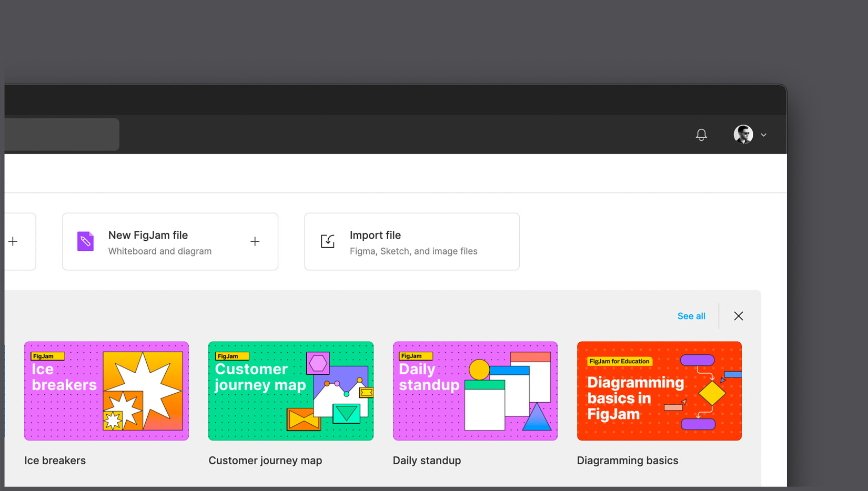The image size is (868, 491).
Task: Click the Daily standup caption text
Action: click(x=427, y=461)
